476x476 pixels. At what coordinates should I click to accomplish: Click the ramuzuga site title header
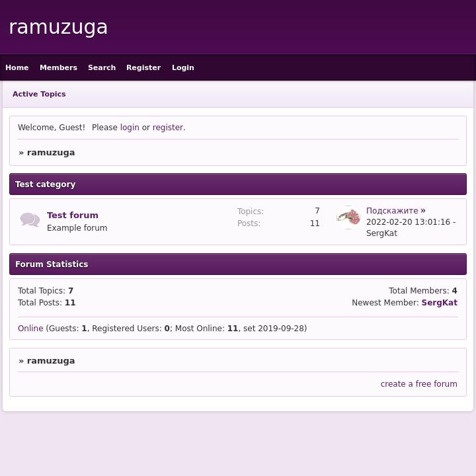click(x=58, y=27)
